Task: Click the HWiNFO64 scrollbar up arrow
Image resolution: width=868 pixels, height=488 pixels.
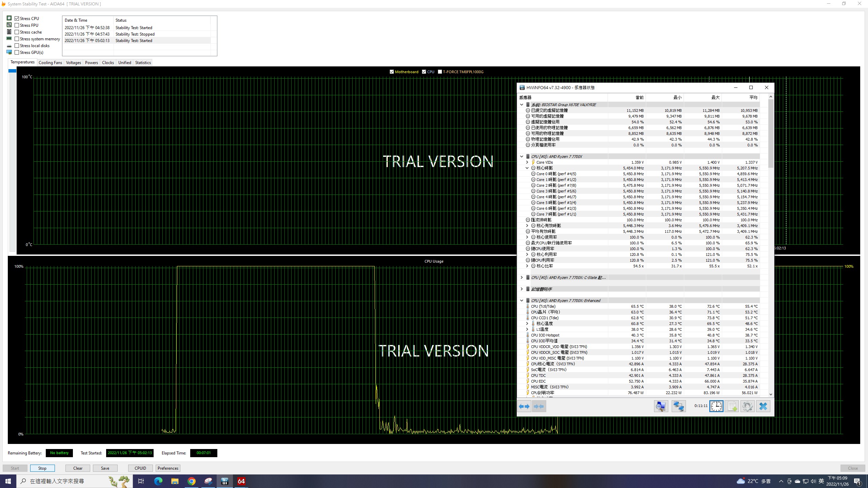Action: click(770, 97)
